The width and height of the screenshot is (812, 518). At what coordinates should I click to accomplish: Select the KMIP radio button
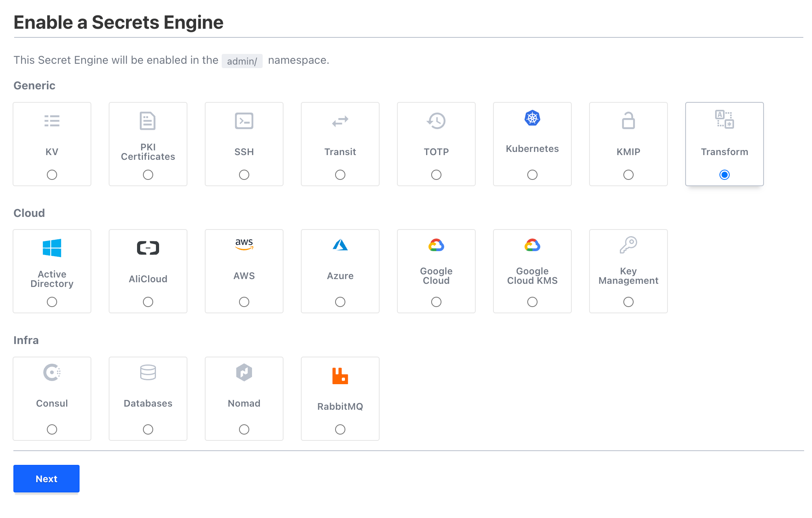pyautogui.click(x=628, y=175)
